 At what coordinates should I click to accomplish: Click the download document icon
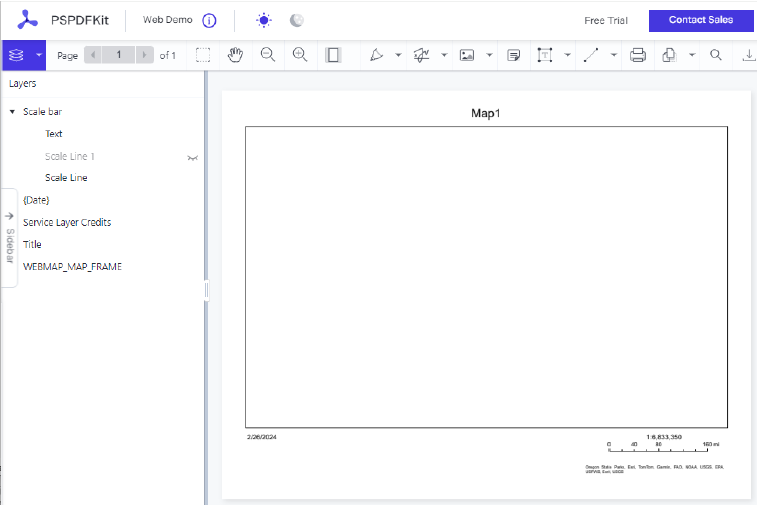(749, 55)
